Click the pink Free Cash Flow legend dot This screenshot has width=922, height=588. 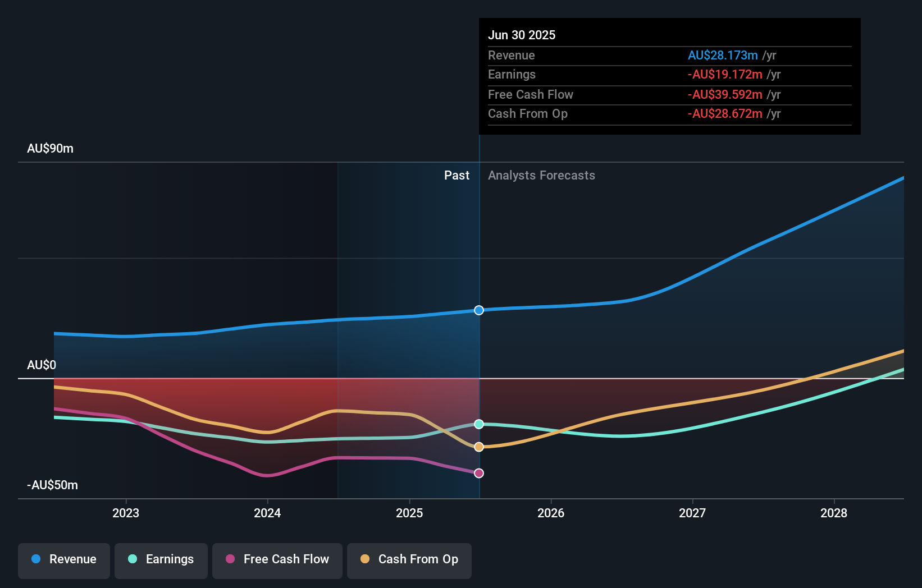pyautogui.click(x=229, y=559)
